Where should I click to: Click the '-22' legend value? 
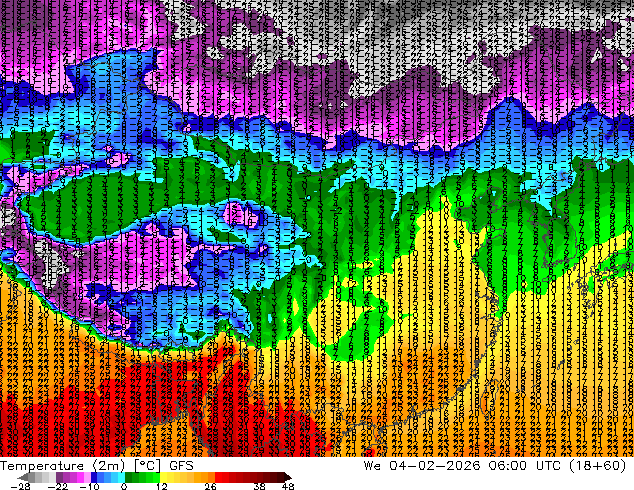coord(58,486)
